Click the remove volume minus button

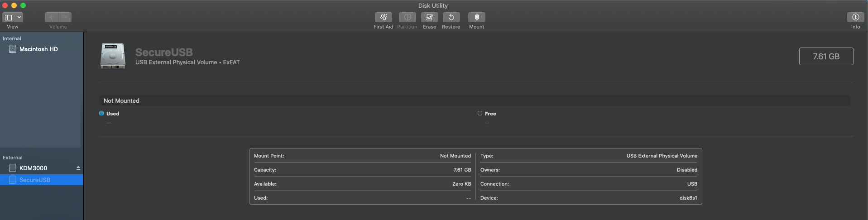tap(65, 17)
